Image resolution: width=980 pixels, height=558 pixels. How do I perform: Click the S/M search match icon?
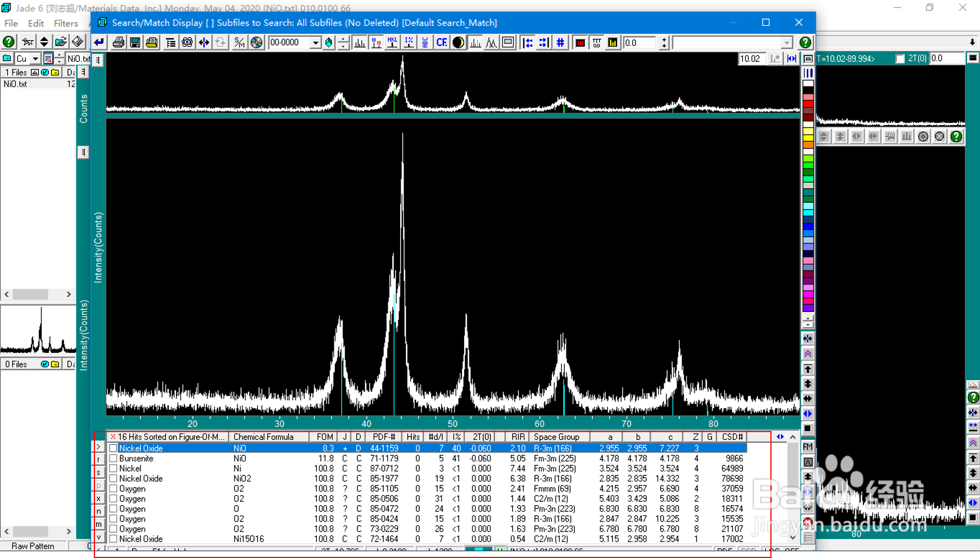[239, 43]
